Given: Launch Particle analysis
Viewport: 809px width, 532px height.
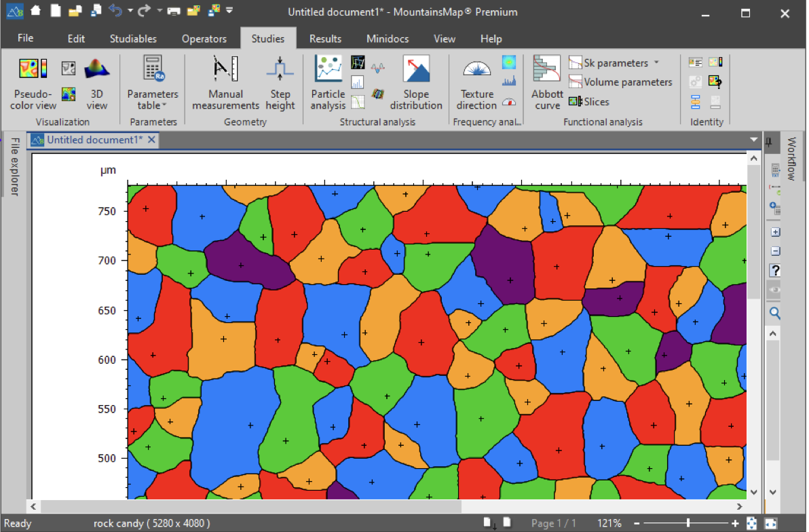Looking at the screenshot, I should point(328,81).
